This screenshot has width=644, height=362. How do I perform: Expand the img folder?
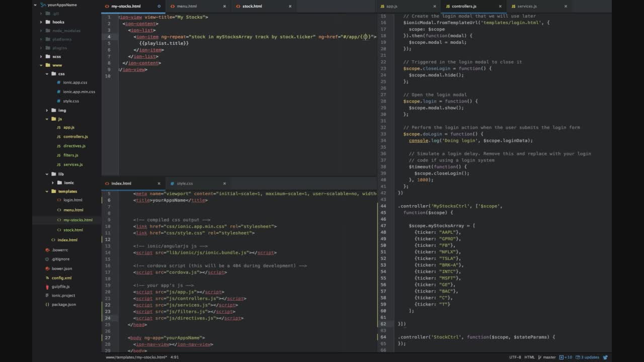(47, 110)
